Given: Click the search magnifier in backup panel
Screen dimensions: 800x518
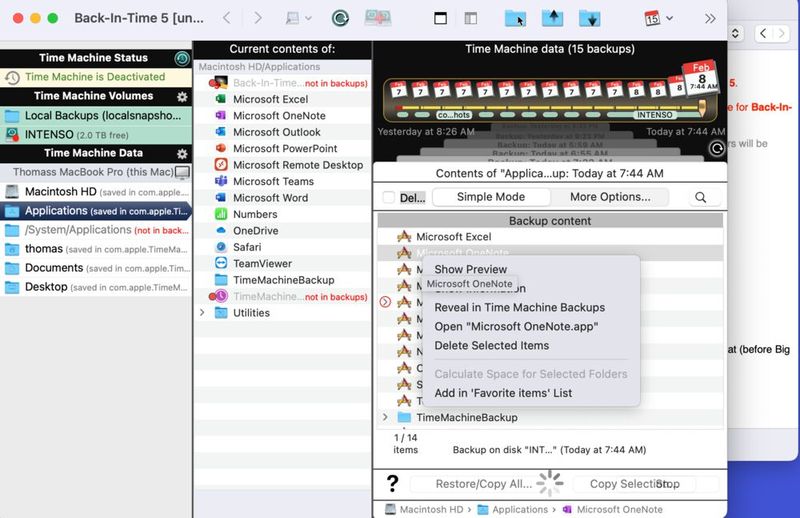Looking at the screenshot, I should click(x=701, y=198).
